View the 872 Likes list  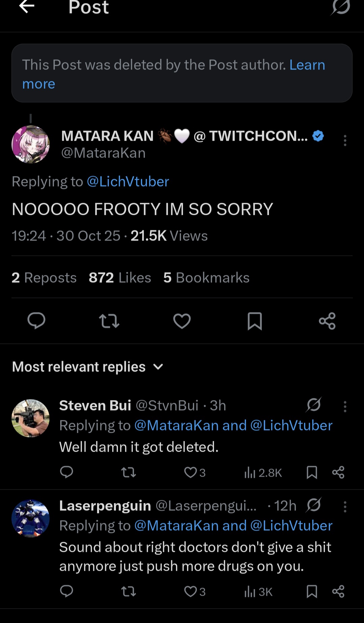120,278
